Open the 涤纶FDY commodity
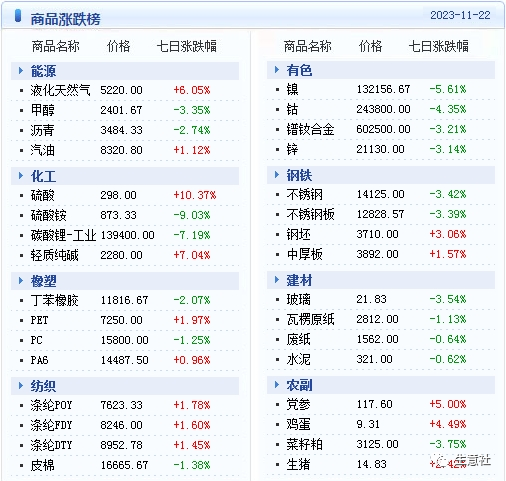 tap(51, 425)
